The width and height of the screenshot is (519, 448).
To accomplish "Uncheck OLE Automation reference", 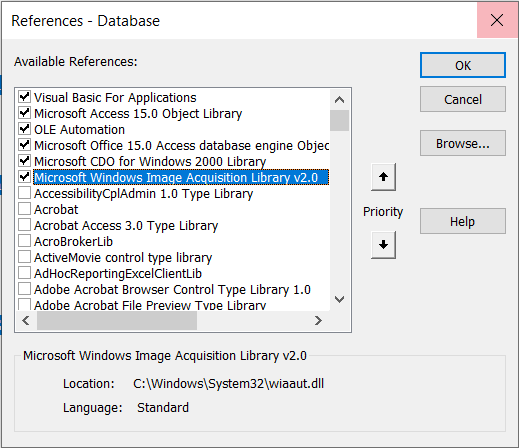I will point(24,129).
